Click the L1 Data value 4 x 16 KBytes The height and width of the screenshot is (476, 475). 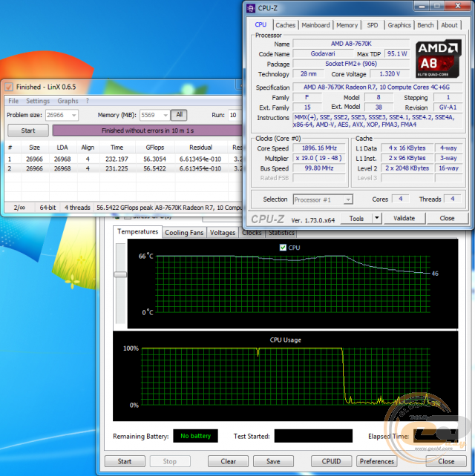pyautogui.click(x=407, y=148)
